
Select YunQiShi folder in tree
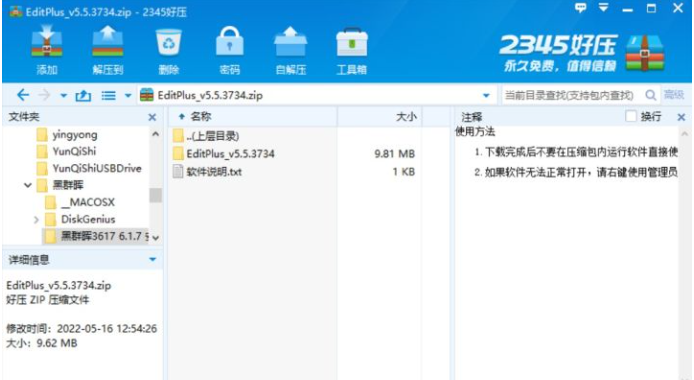74,151
